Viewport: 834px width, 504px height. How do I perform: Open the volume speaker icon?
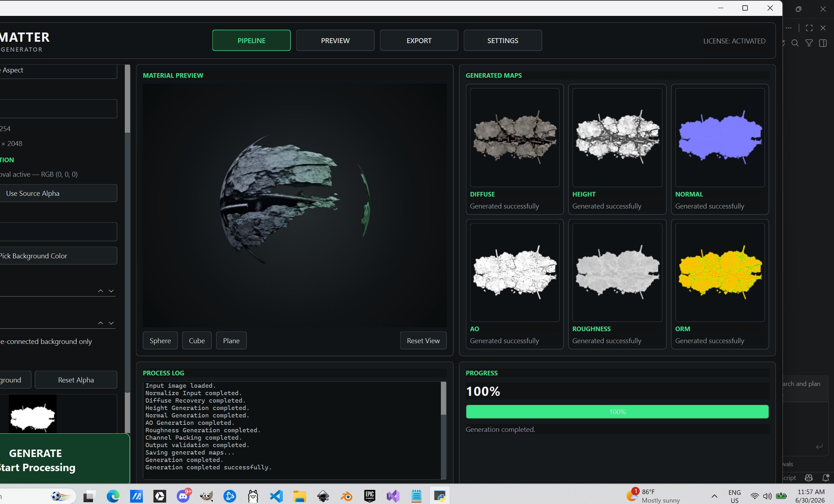coord(767,496)
